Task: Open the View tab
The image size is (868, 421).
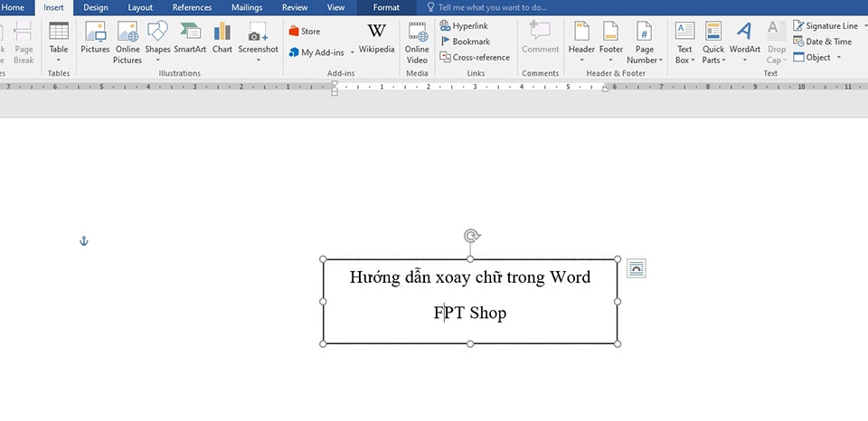Action: pos(335,8)
